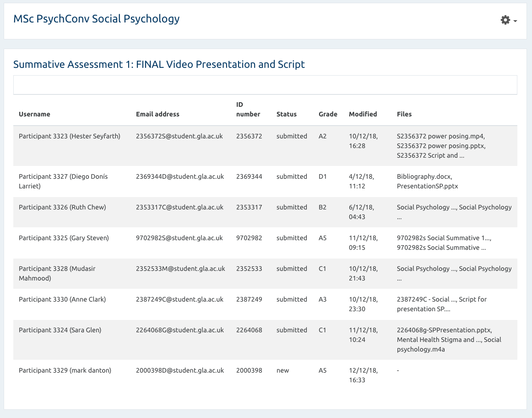Image resolution: width=532 pixels, height=418 pixels.
Task: Click modified date 4/12/18, 11:12
Action: [361, 181]
